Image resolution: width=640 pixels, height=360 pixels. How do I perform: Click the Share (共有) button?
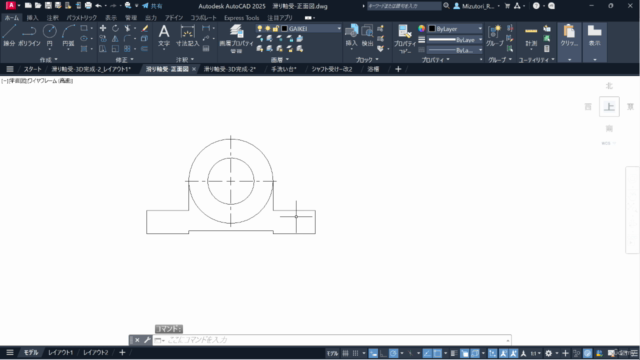click(152, 6)
